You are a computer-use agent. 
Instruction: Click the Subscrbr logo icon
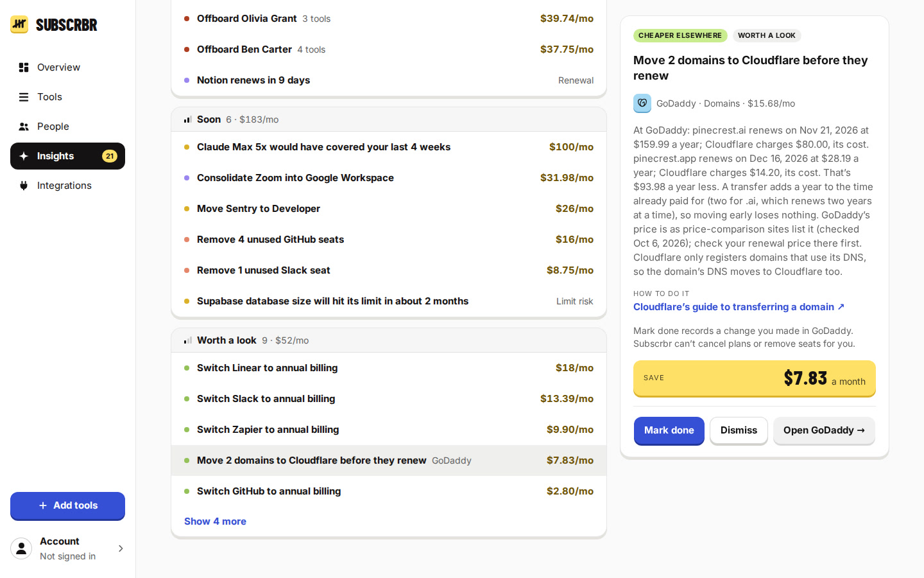click(x=19, y=24)
